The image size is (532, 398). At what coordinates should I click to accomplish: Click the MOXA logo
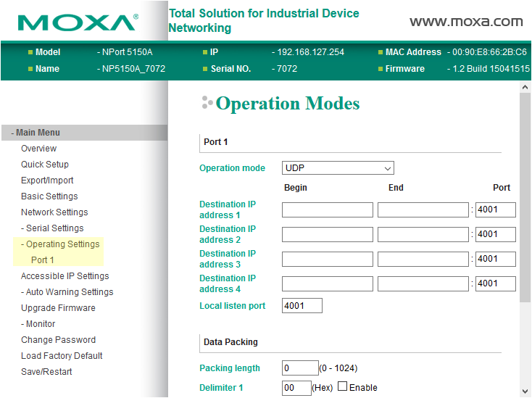pos(77,22)
